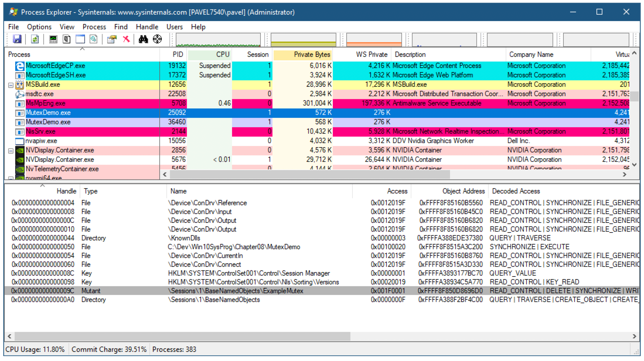Open the File menu
This screenshot has height=361, width=644.
click(x=13, y=27)
